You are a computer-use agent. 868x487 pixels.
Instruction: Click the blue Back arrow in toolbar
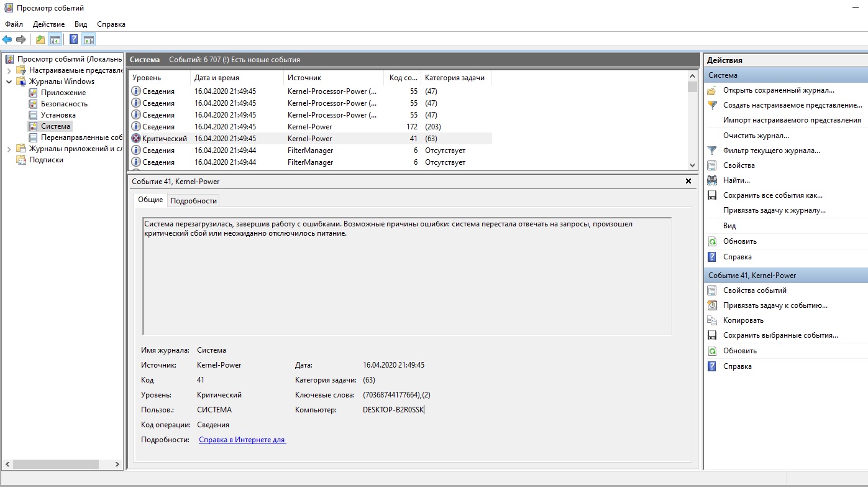click(x=7, y=40)
